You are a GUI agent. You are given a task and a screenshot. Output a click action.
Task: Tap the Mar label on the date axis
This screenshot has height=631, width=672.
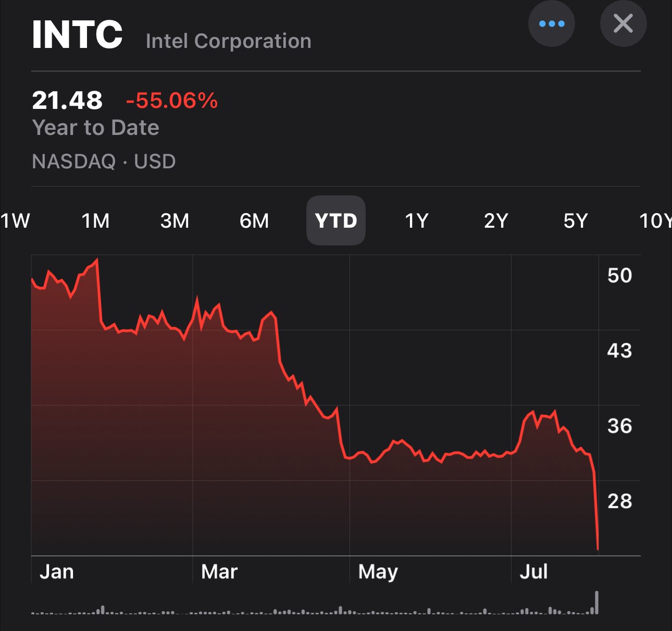[219, 572]
